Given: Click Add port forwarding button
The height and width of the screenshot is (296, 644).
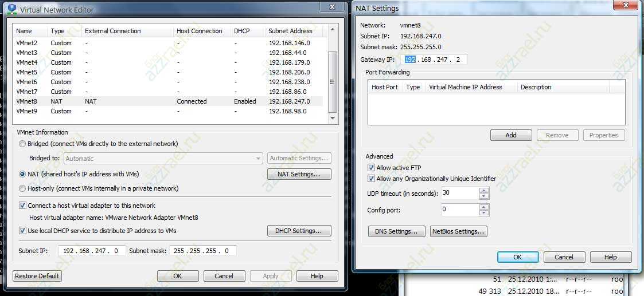Looking at the screenshot, I should (511, 135).
